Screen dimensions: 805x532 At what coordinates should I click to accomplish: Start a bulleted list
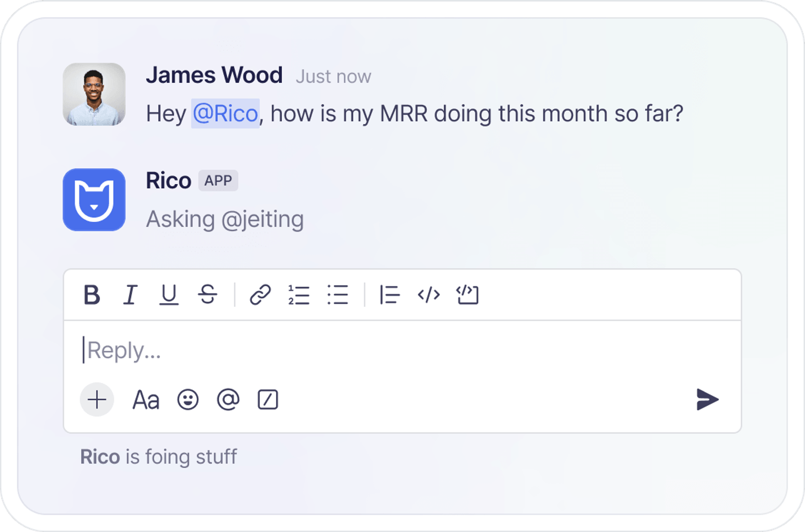[x=338, y=294]
